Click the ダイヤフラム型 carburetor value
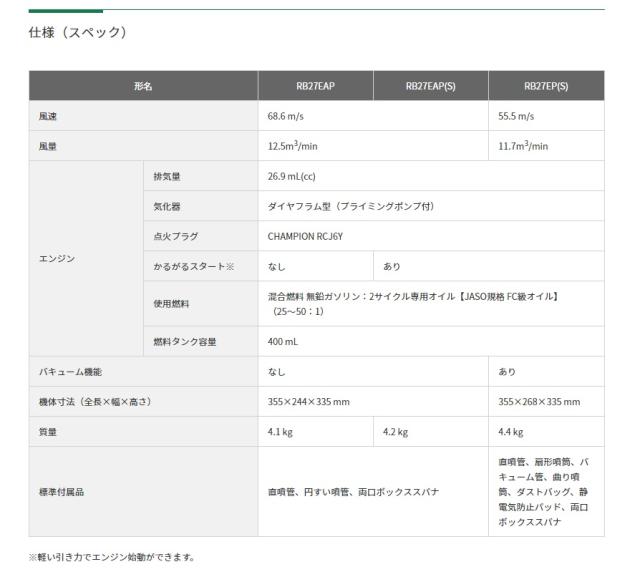 point(351,207)
